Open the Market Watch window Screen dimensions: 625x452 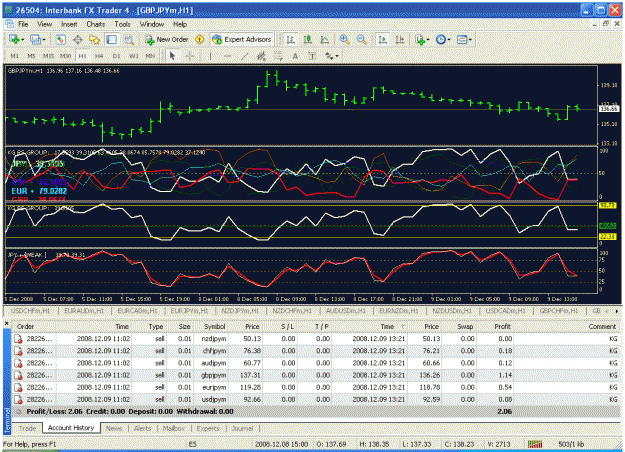(x=61, y=39)
